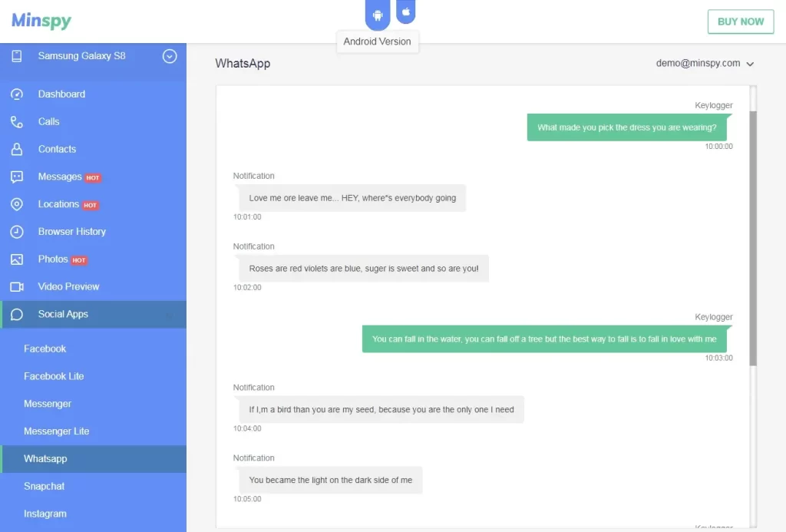Viewport: 786px width, 532px height.
Task: Click the 10:03:00 timestamp
Action: [718, 358]
